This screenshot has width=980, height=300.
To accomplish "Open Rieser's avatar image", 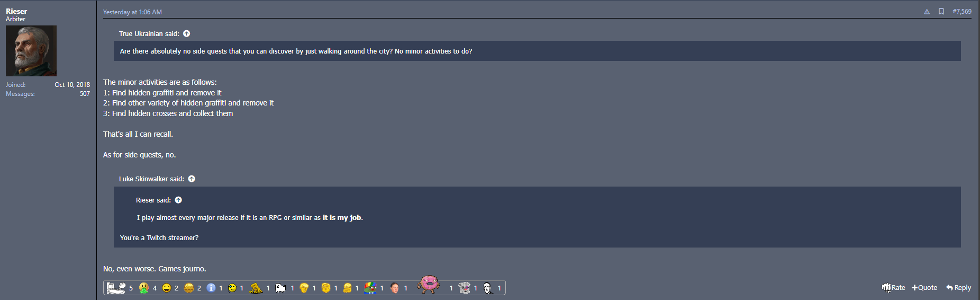I will pyautogui.click(x=31, y=51).
